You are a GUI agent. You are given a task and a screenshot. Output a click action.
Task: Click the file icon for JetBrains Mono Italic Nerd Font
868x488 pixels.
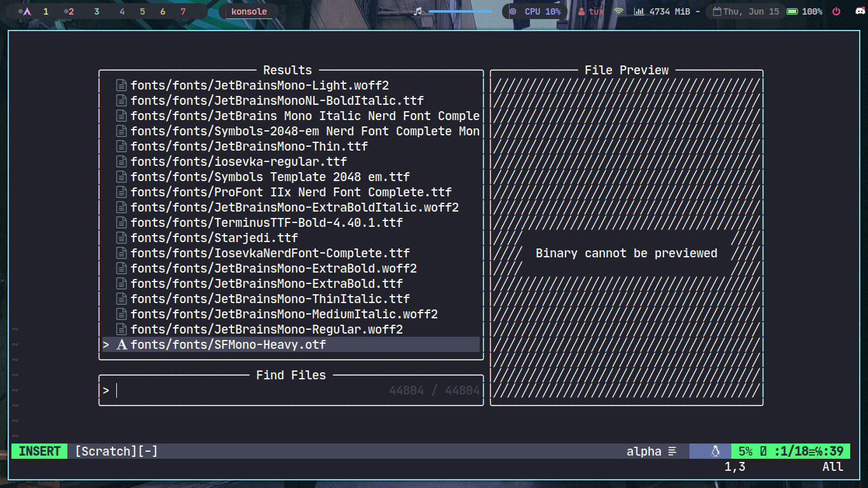(x=121, y=116)
